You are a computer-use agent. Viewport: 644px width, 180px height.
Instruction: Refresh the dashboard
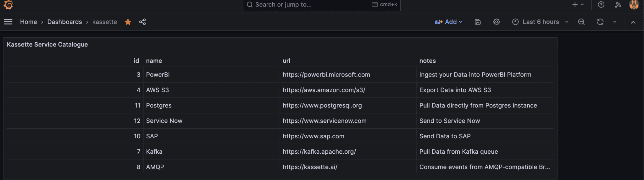click(x=600, y=22)
